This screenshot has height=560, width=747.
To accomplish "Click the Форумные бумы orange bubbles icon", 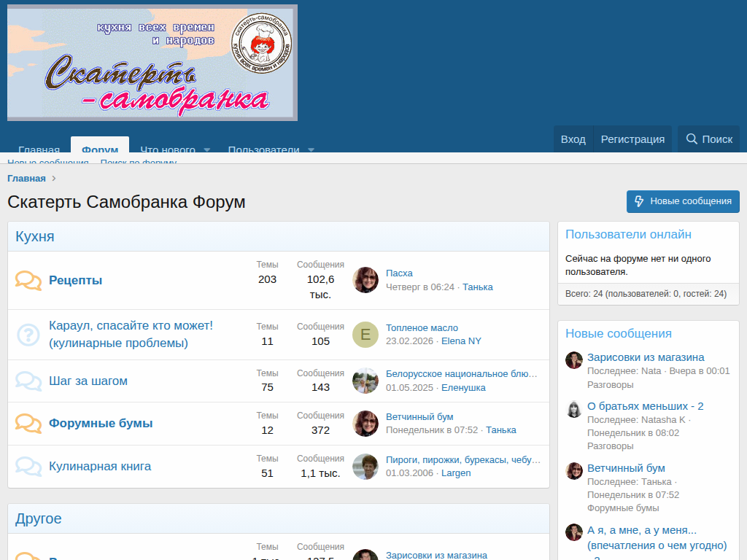I will pos(28,424).
